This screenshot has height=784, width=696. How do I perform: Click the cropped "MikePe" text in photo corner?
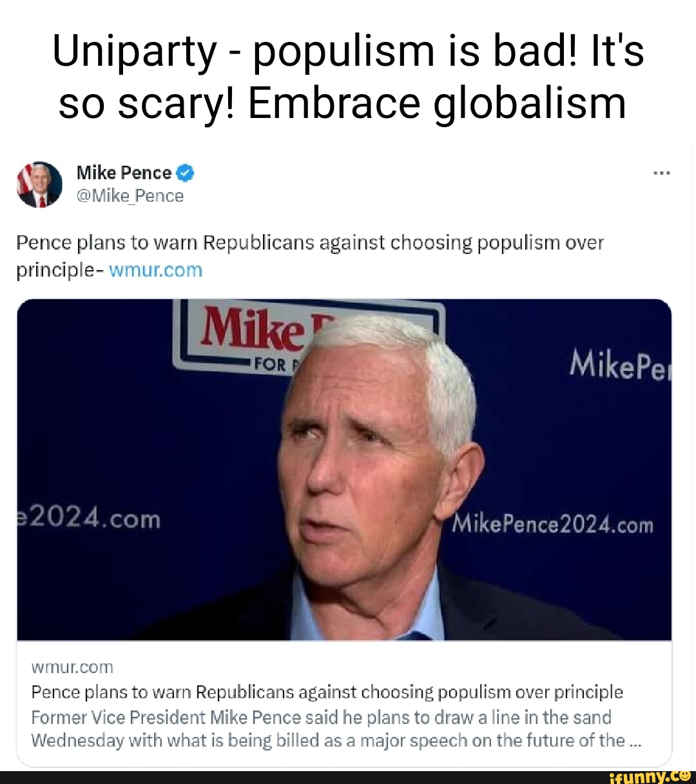point(617,367)
